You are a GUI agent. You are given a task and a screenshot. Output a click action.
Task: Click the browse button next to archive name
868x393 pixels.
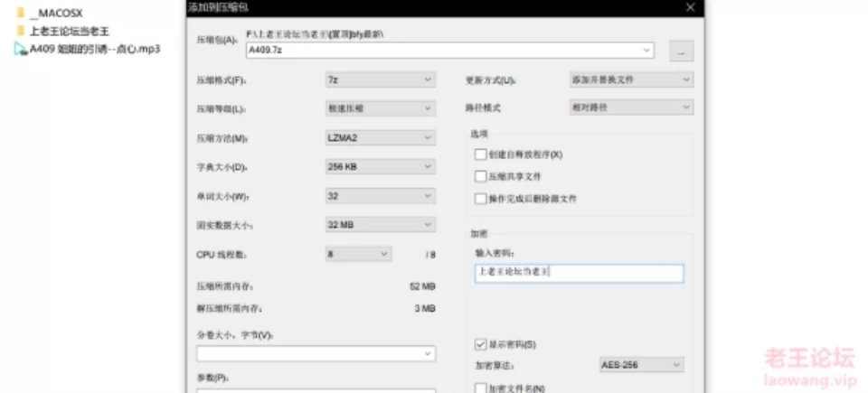[682, 51]
